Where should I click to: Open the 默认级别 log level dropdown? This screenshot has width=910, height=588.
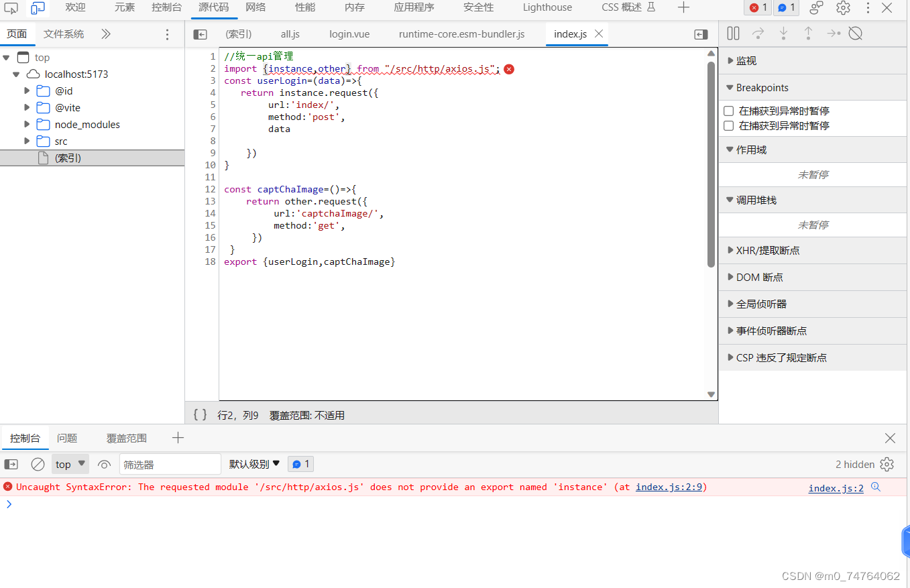coord(254,464)
